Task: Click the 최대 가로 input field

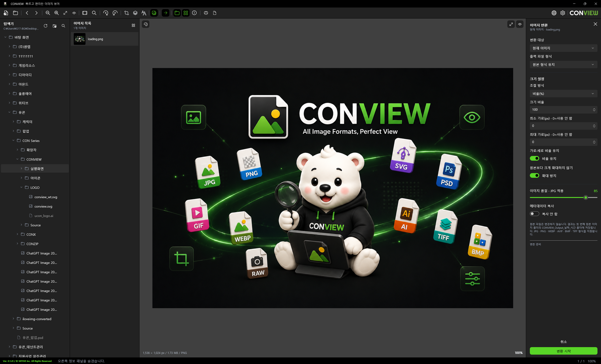Action: pos(563,142)
